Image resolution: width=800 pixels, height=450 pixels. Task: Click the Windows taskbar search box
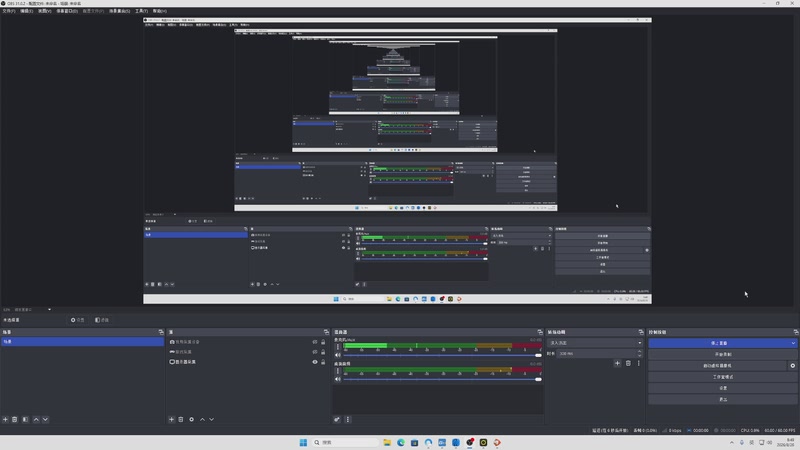pyautogui.click(x=345, y=442)
